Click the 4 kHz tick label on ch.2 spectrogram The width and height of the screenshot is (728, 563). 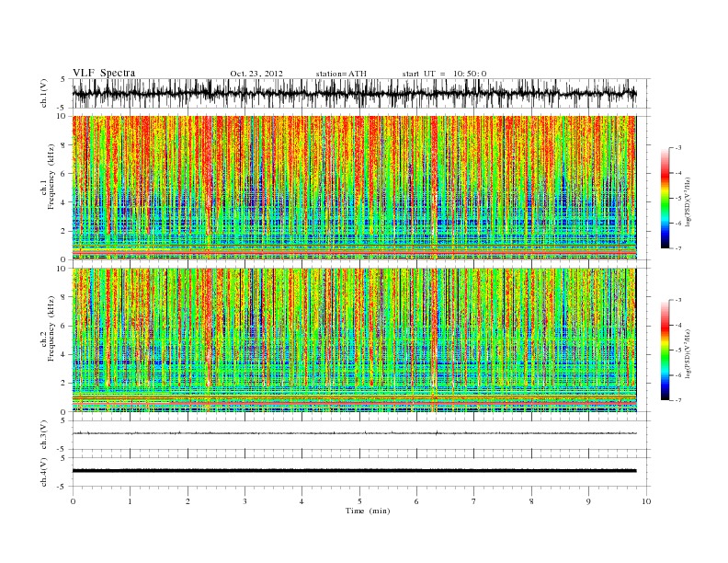(63, 354)
